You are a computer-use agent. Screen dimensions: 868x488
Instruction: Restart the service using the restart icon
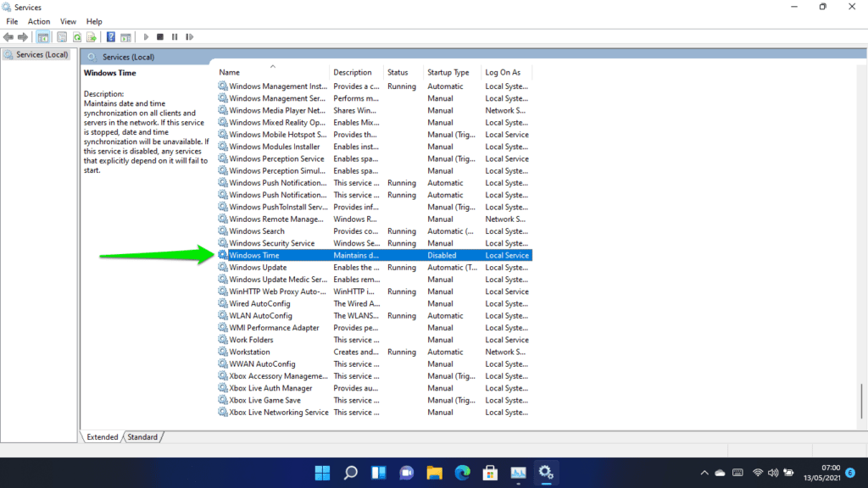190,36
